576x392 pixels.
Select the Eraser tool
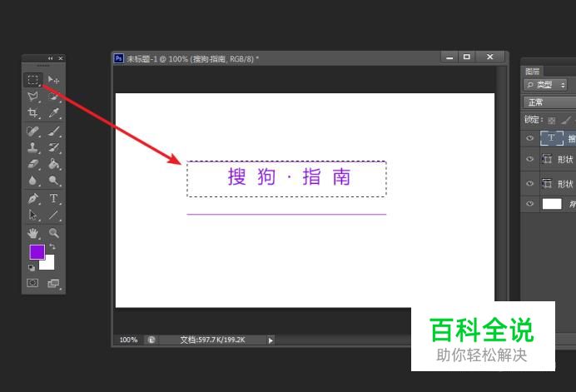click(33, 164)
